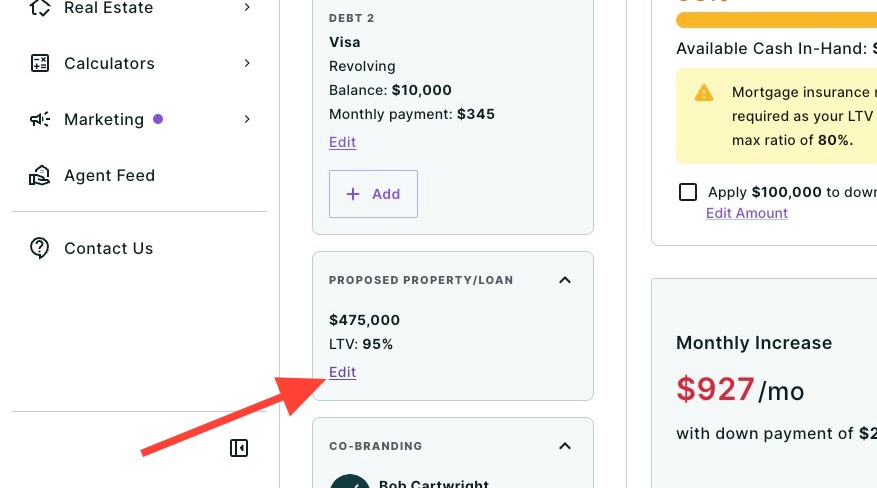The width and height of the screenshot is (877, 488).
Task: Click the Contact Us question mark icon
Action: click(x=40, y=248)
